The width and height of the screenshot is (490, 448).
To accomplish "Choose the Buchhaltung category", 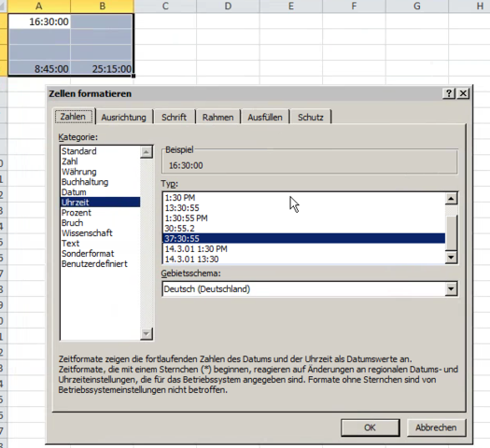I will 100,182.
